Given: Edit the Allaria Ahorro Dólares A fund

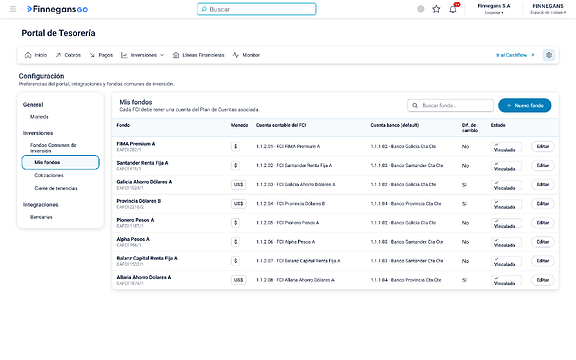Looking at the screenshot, I should click(543, 280).
